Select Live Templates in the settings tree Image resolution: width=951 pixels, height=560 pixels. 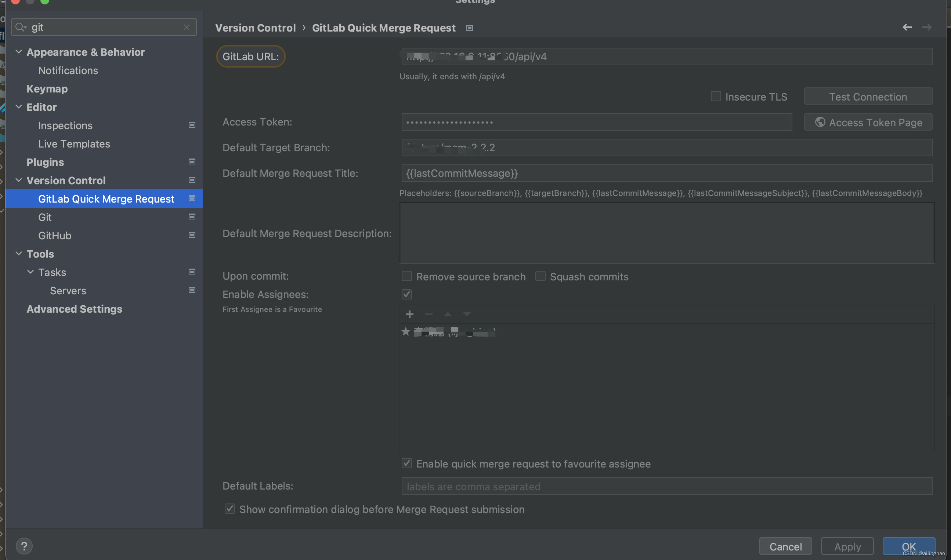pos(74,144)
